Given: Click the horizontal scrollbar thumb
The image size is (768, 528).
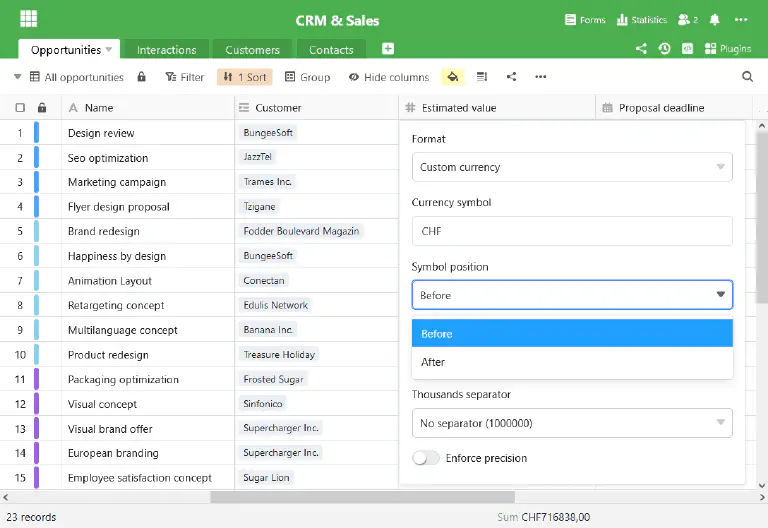Looking at the screenshot, I should 362,497.
